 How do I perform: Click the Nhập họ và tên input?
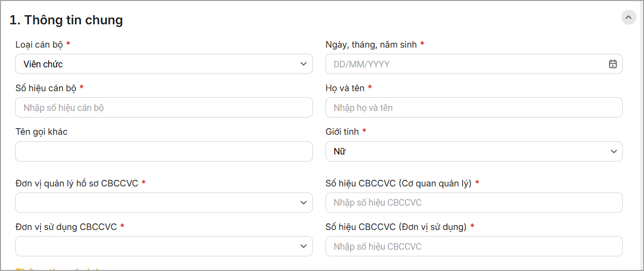pos(473,107)
